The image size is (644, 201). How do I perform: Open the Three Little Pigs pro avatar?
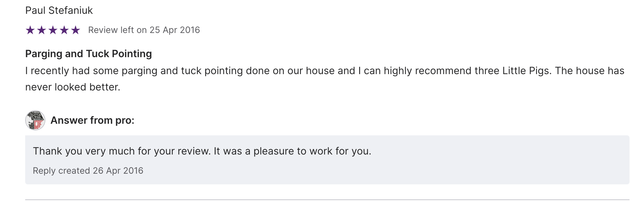(x=35, y=120)
